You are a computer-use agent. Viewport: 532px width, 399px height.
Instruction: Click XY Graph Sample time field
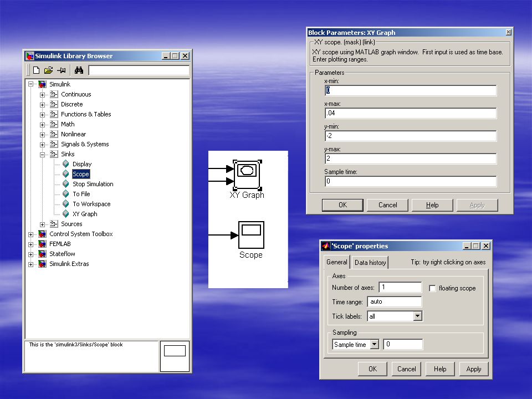[x=411, y=181]
